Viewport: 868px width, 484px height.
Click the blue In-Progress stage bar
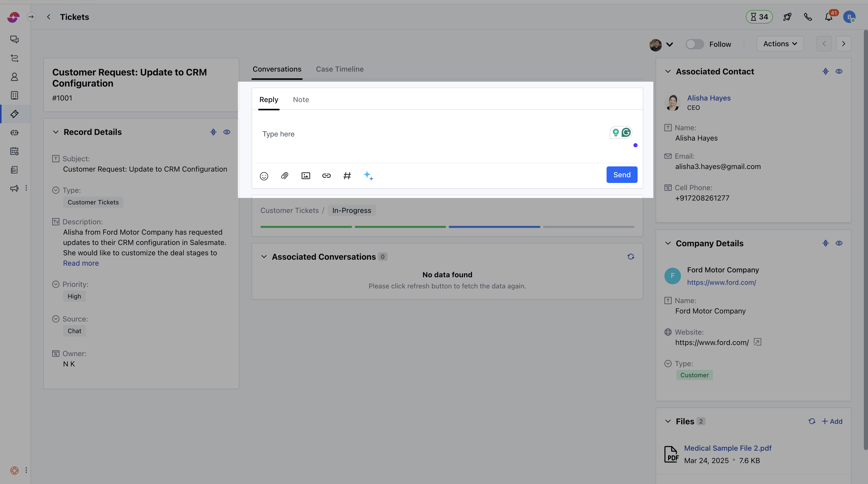[x=494, y=227]
